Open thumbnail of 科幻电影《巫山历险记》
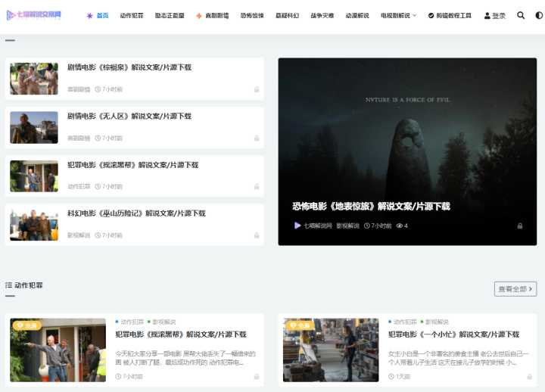 click(34, 225)
